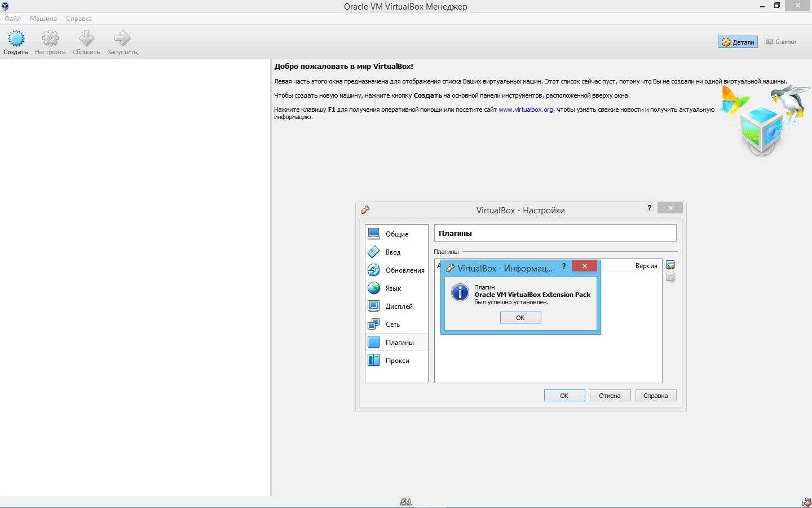The image size is (812, 508).
Task: Click the VirtualBox icon in main title bar
Action: (5, 6)
